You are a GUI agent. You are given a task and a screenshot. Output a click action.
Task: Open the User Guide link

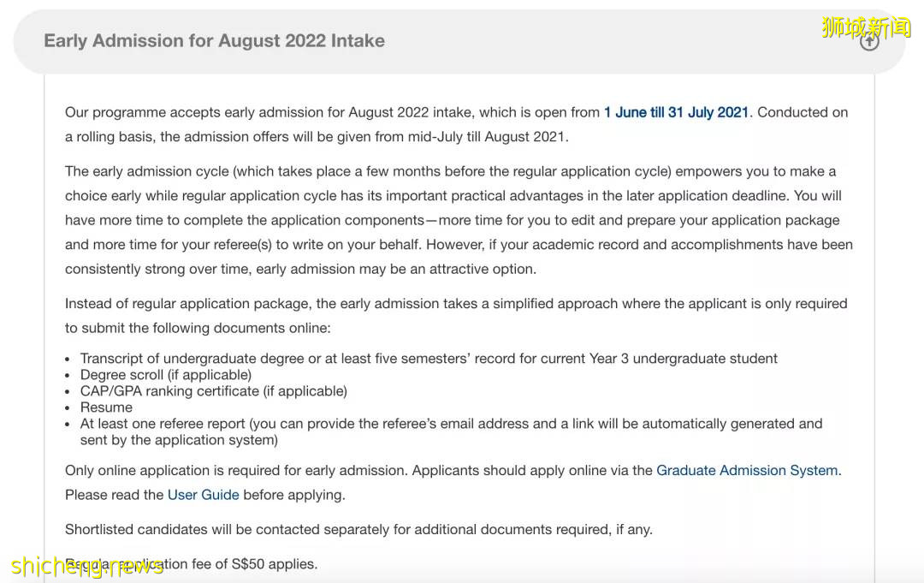(204, 495)
